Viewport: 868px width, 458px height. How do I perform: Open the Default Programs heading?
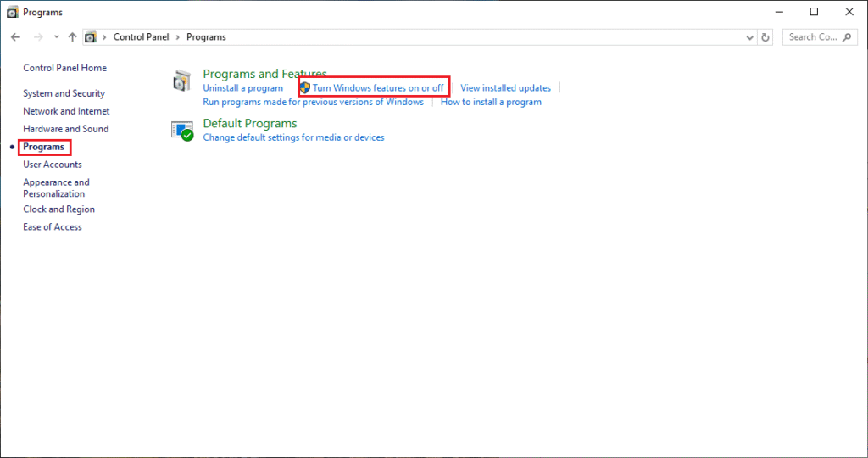coord(250,123)
